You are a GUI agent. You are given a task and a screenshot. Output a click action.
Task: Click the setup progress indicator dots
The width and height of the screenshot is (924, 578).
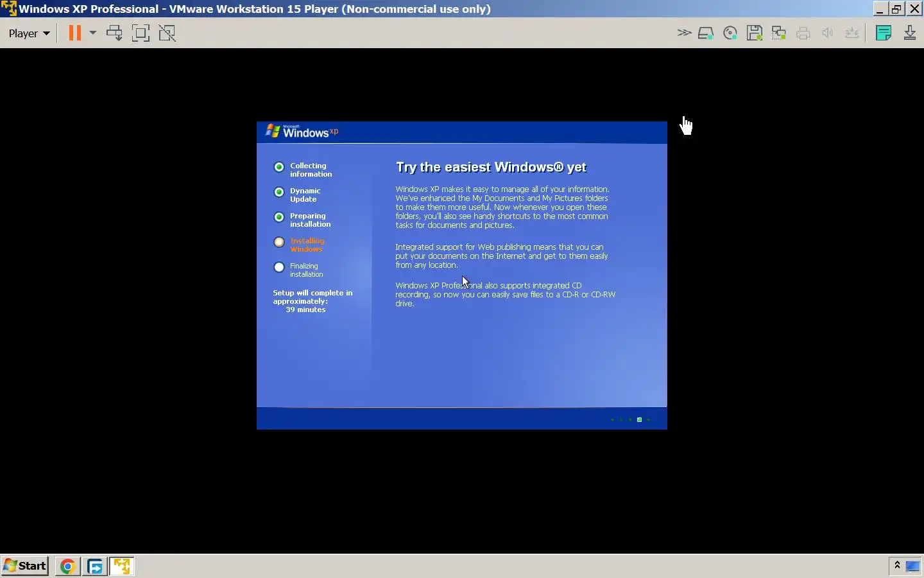click(631, 419)
